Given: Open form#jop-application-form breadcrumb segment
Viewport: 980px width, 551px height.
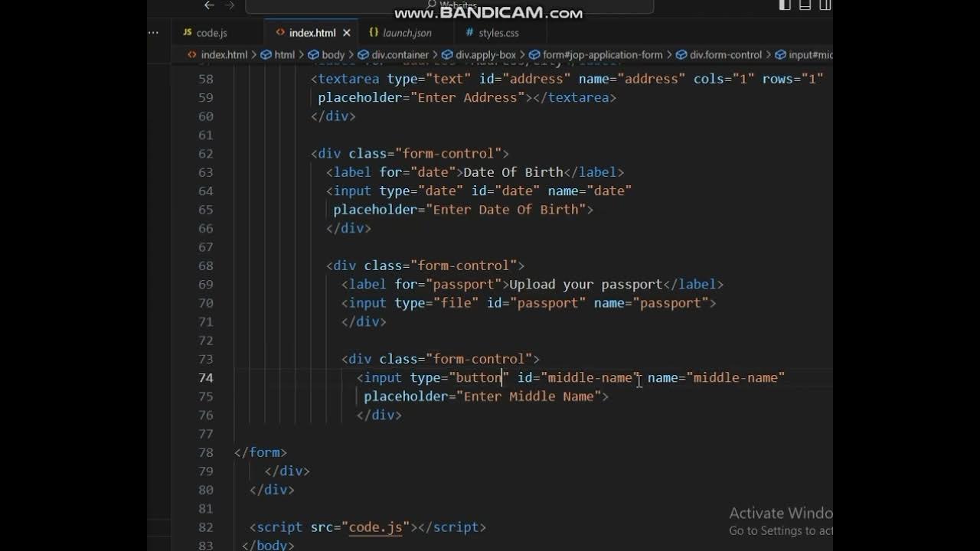Looking at the screenshot, I should tap(603, 55).
